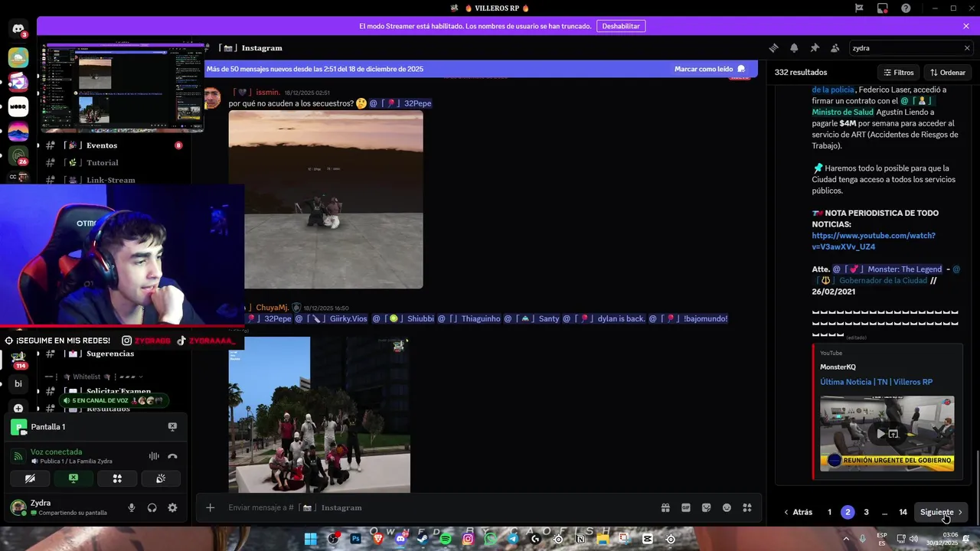Disconnect from voice call
Viewport: 980px width, 551px height.
[x=173, y=456]
